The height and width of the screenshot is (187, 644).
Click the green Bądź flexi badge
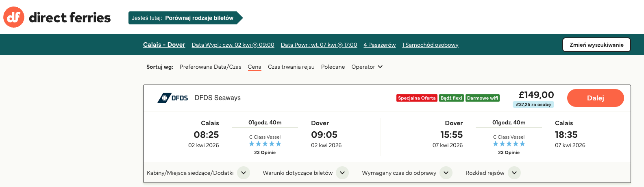451,98
